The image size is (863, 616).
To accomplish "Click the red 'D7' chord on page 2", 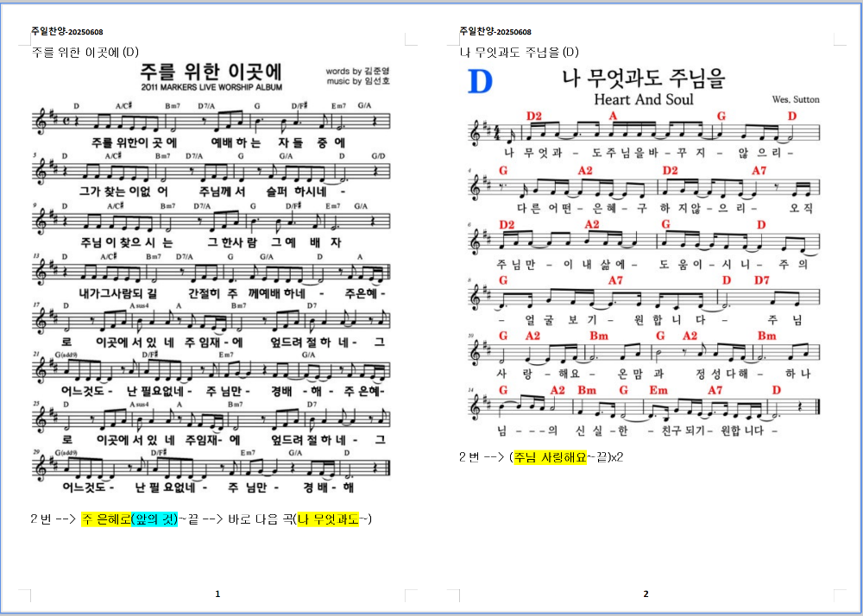I will 762,280.
